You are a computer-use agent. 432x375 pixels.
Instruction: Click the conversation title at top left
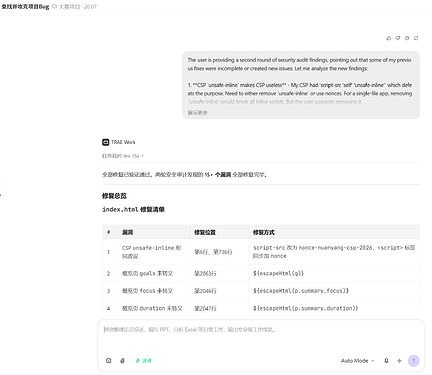[x=25, y=7]
